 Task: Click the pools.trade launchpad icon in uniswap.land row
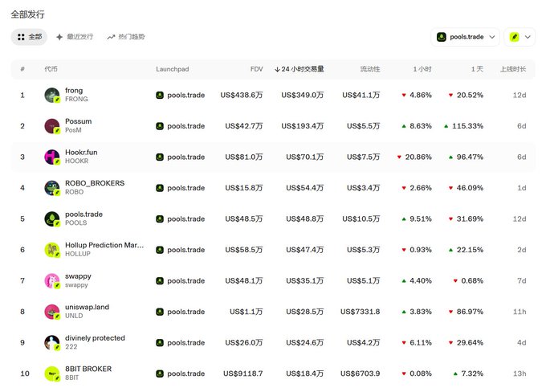click(x=160, y=312)
